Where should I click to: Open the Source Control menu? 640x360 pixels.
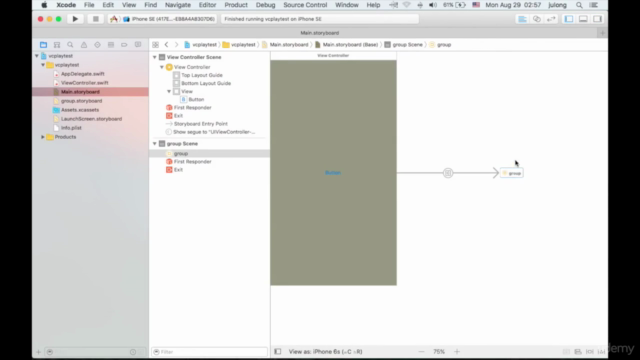305,5
